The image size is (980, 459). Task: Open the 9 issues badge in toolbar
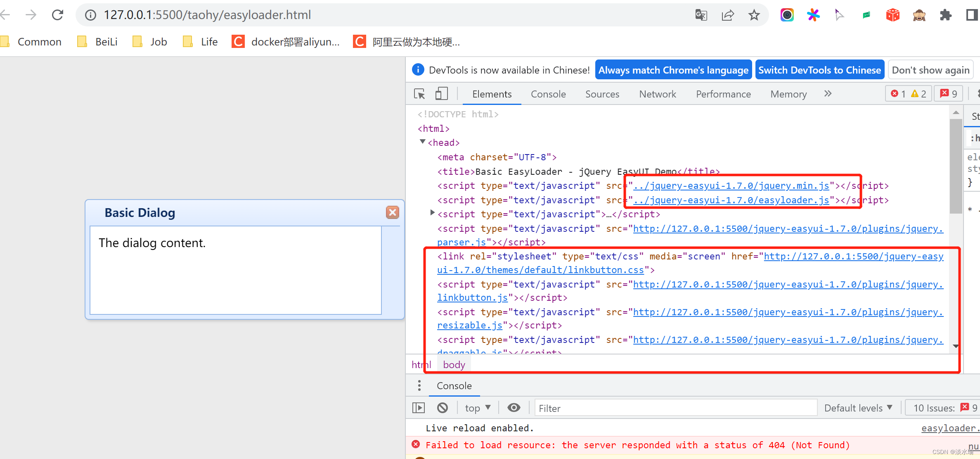point(949,94)
